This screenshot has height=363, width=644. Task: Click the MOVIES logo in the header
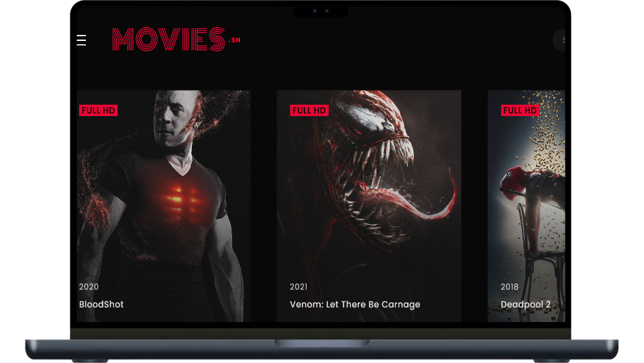click(168, 40)
